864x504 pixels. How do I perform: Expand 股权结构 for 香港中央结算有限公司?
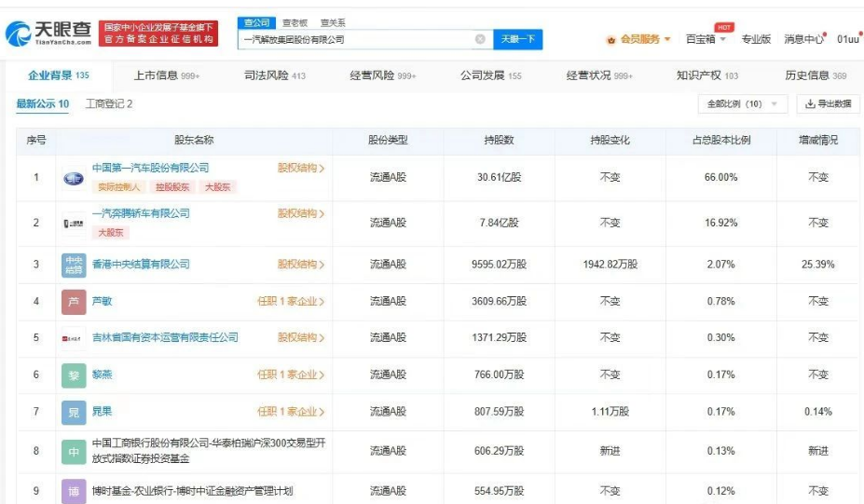click(301, 265)
